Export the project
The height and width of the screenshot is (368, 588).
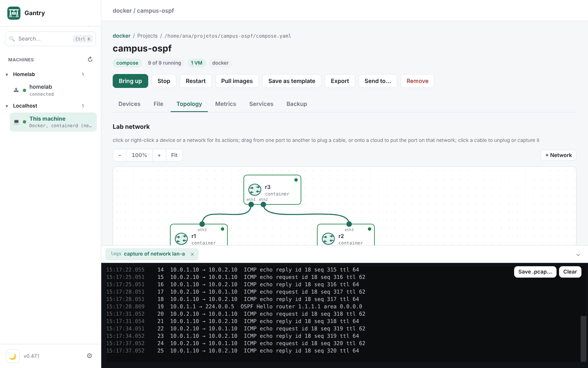340,81
